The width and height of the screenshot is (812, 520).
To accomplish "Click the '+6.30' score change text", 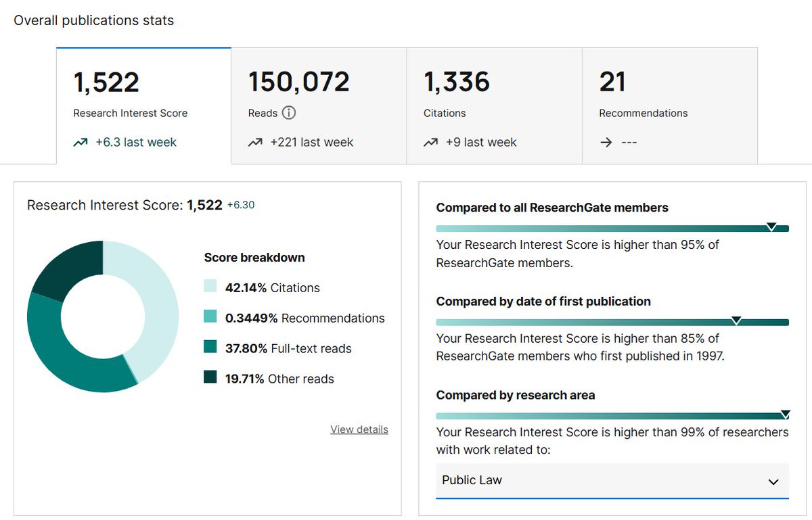I will coord(241,205).
